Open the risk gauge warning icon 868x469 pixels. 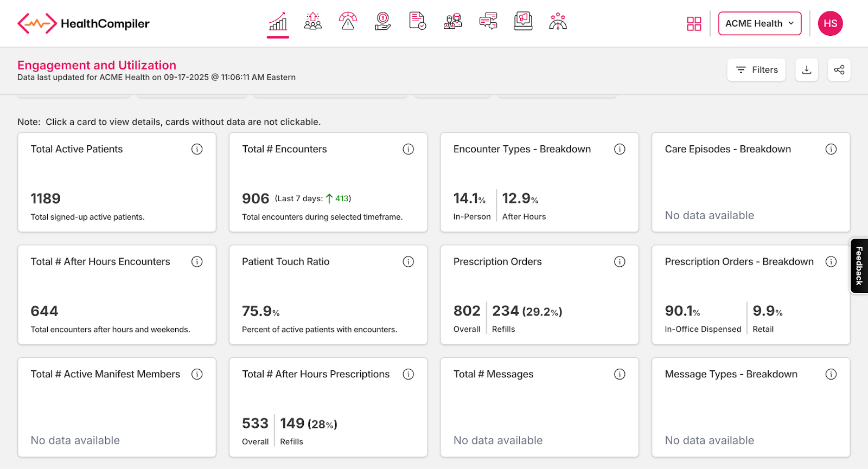point(348,22)
